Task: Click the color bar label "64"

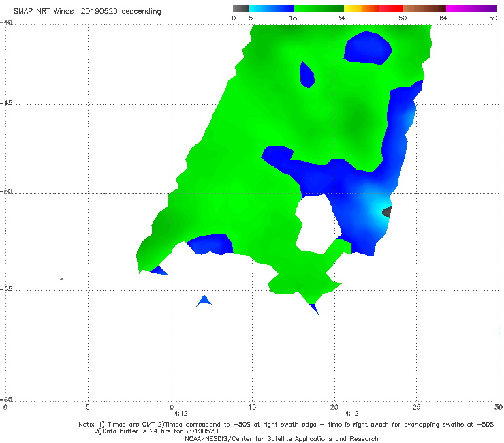Action: 443,18
